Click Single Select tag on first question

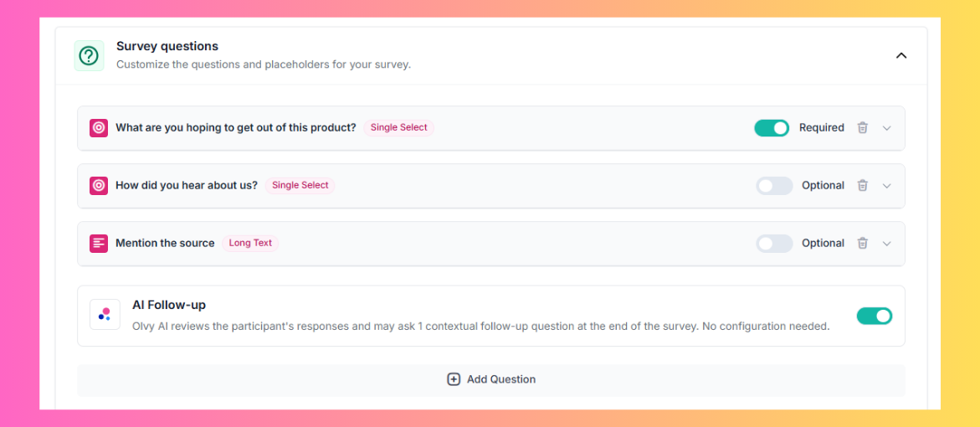pos(398,127)
